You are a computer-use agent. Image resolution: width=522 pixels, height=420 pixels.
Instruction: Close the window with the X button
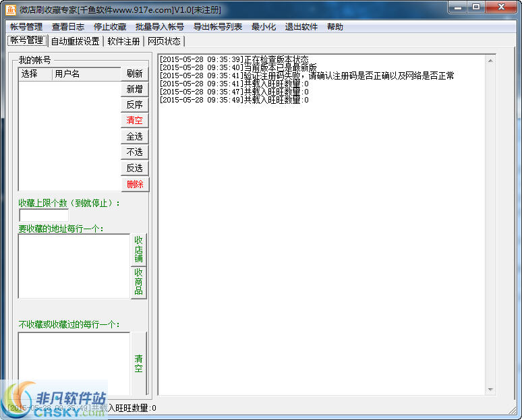501,7
